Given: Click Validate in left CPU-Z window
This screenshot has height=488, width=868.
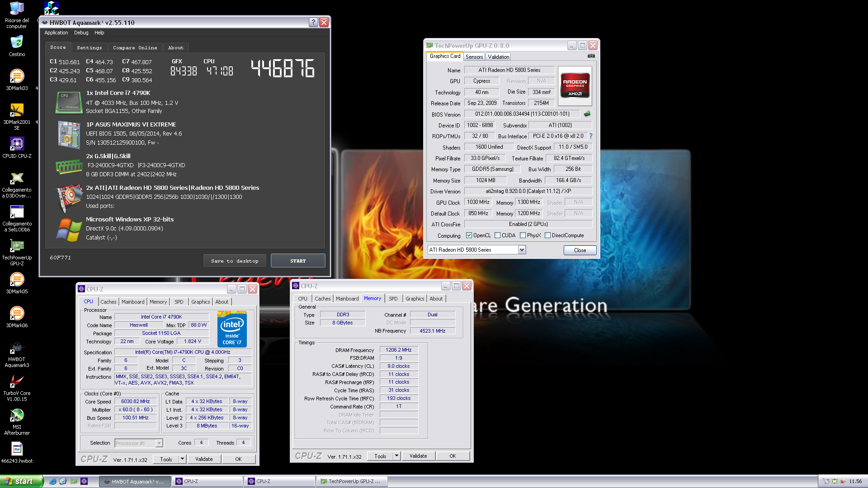Looking at the screenshot, I should [x=204, y=459].
